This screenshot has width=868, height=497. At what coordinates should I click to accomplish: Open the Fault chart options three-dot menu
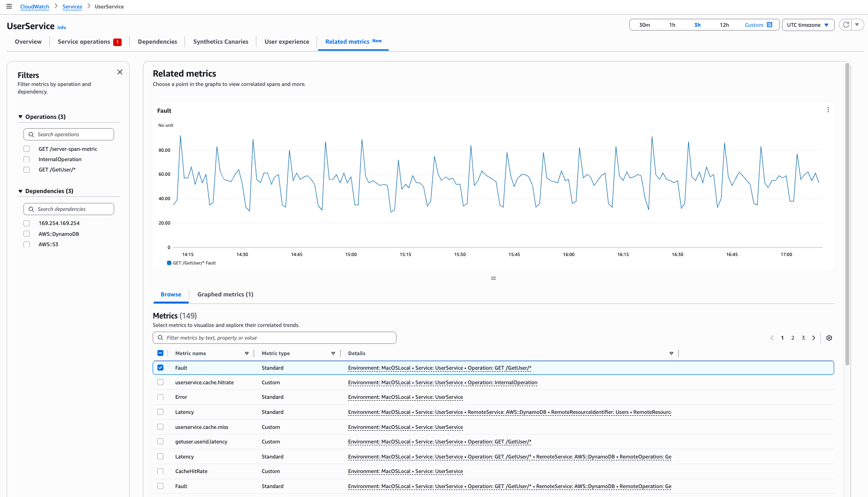pyautogui.click(x=828, y=109)
